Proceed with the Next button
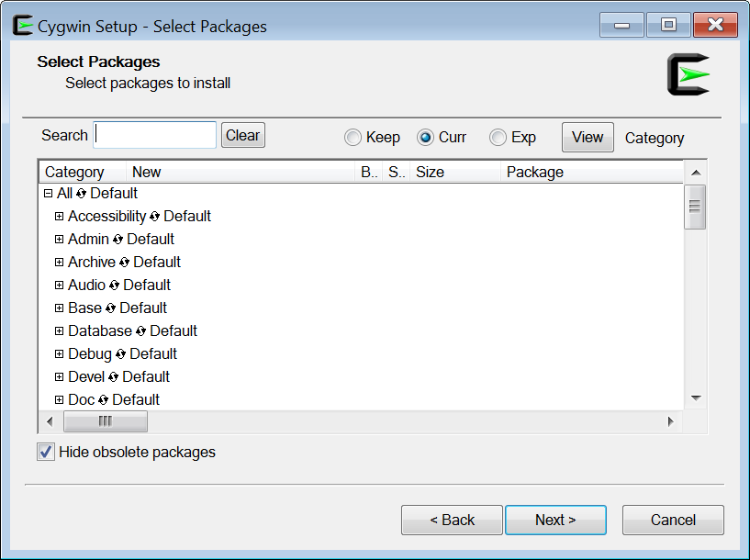 pyautogui.click(x=555, y=520)
